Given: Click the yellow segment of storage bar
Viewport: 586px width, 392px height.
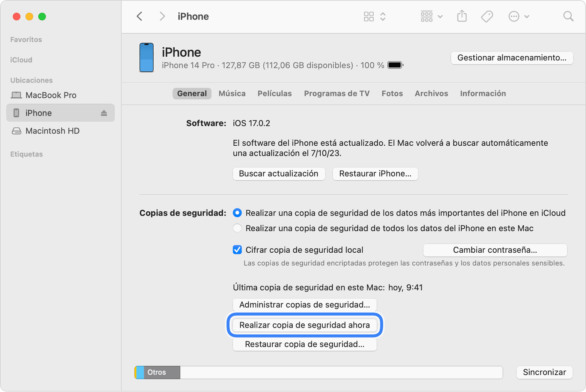Looking at the screenshot, I should point(136,372).
